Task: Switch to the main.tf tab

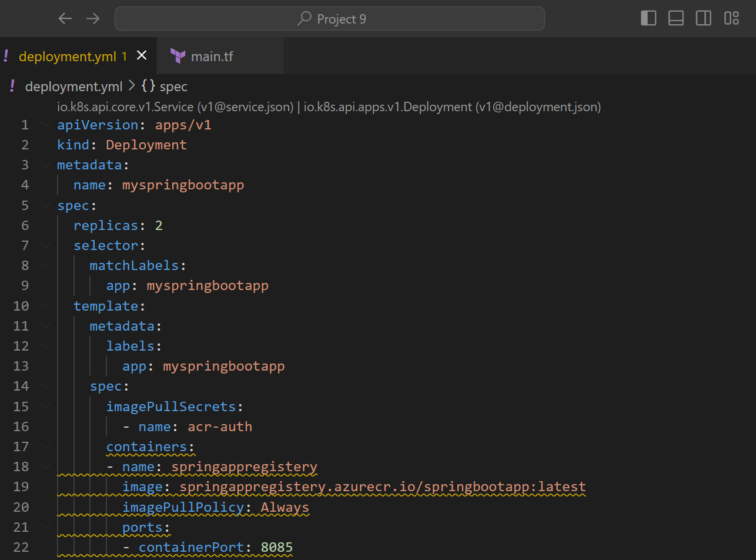Action: coord(220,56)
